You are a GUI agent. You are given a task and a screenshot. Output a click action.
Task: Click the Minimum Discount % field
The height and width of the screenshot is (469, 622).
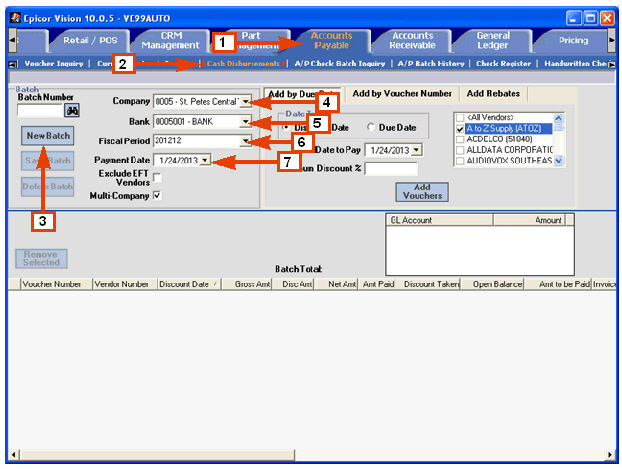(391, 169)
